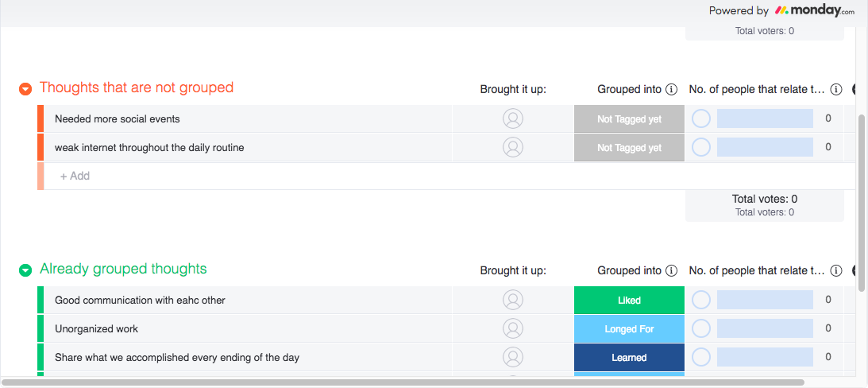Click Total votes: 0 summary in ungrouped section

tap(765, 199)
